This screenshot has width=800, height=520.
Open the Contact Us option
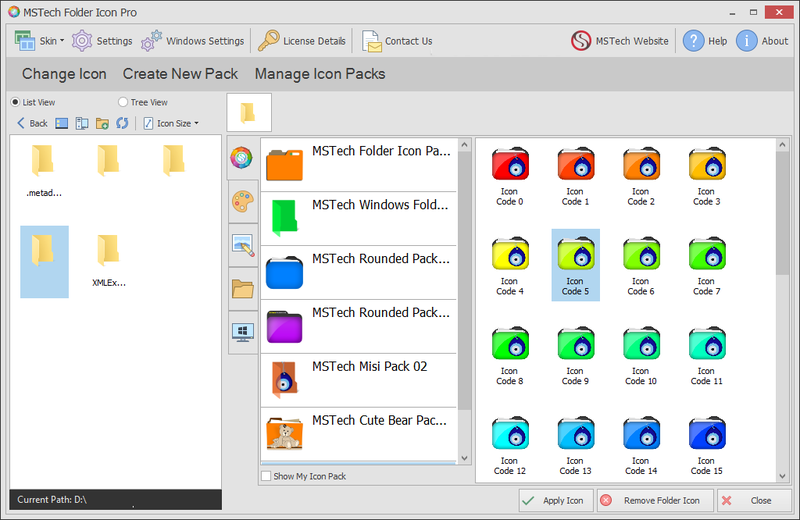[x=397, y=41]
